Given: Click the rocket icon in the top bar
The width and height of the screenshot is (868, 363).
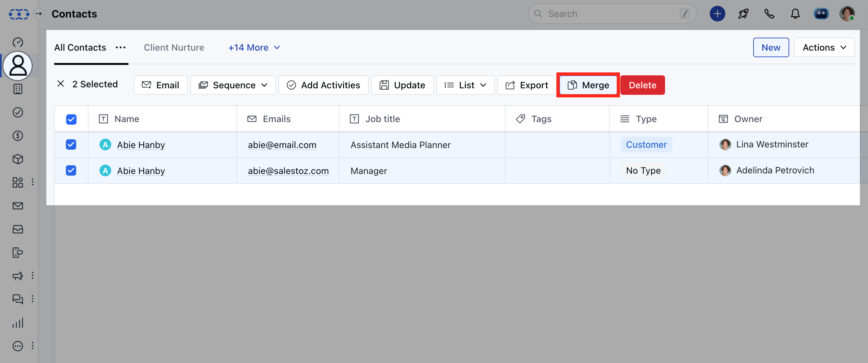Looking at the screenshot, I should (x=743, y=14).
